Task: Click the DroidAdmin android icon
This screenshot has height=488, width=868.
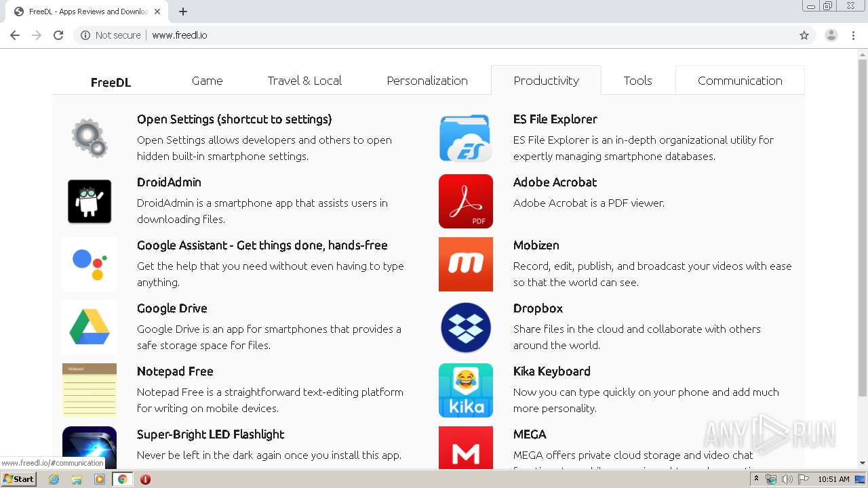Action: [90, 201]
